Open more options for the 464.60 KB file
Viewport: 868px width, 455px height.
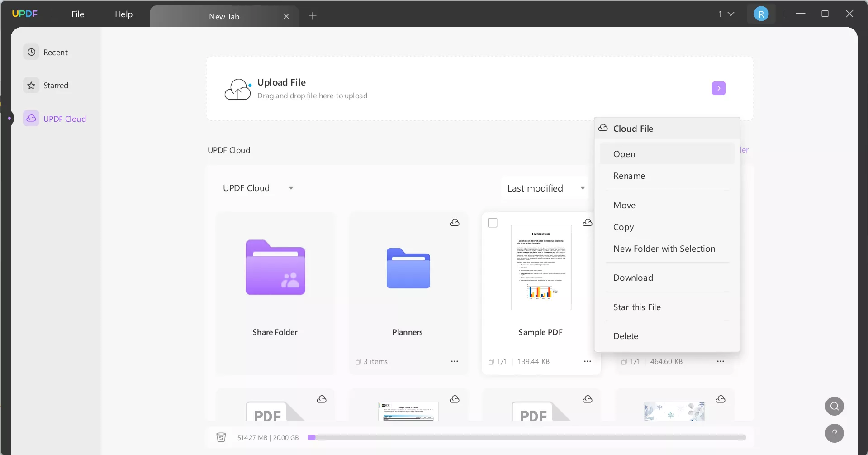coord(721,361)
